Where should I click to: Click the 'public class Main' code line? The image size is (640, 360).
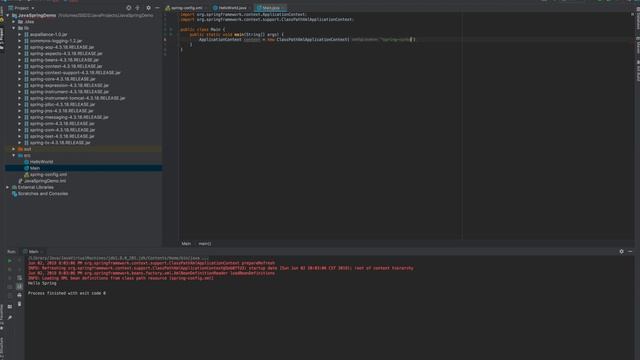[x=202, y=29]
